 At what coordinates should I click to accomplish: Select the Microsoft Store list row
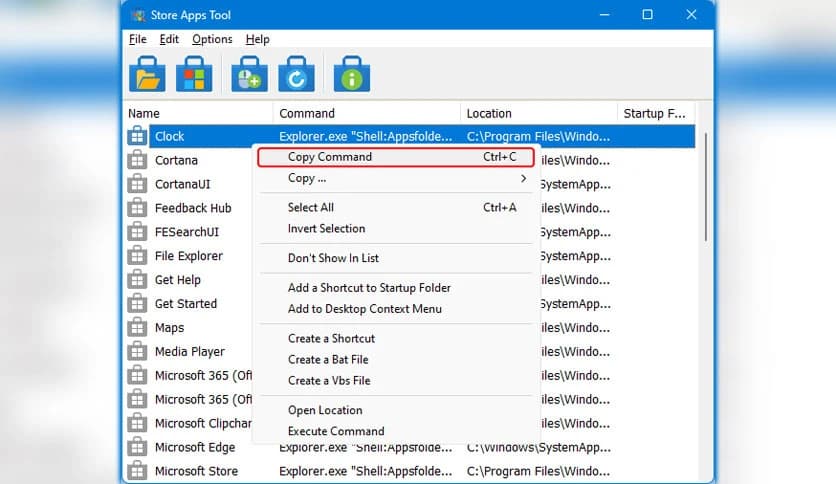pos(411,471)
